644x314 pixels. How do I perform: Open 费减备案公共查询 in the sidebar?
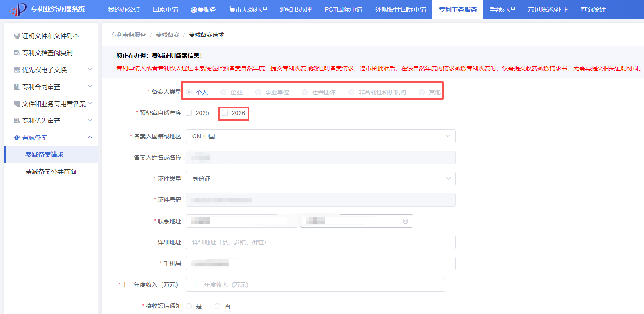click(50, 172)
